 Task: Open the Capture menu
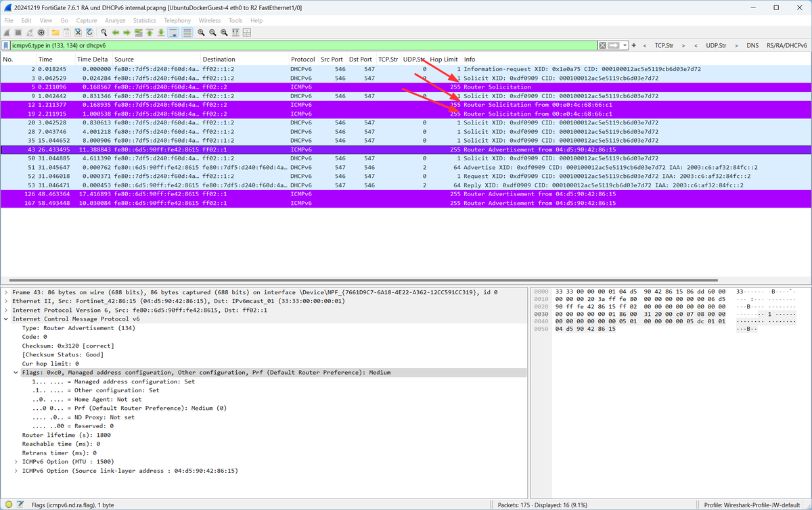[x=87, y=20]
